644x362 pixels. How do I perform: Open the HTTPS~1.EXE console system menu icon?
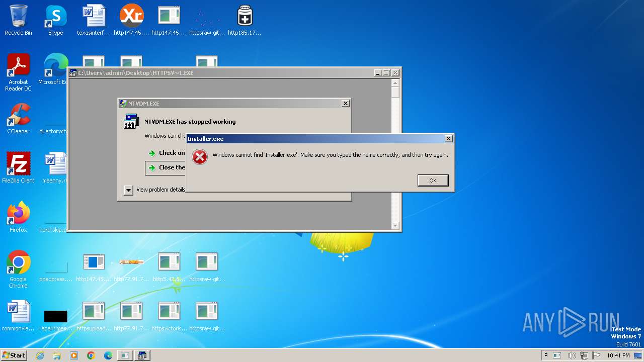click(x=73, y=73)
